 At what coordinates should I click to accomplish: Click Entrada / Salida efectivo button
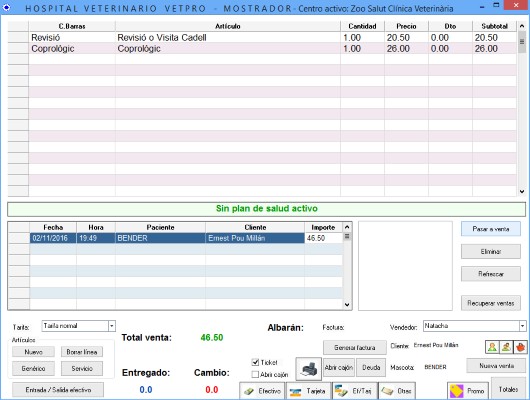click(x=58, y=390)
